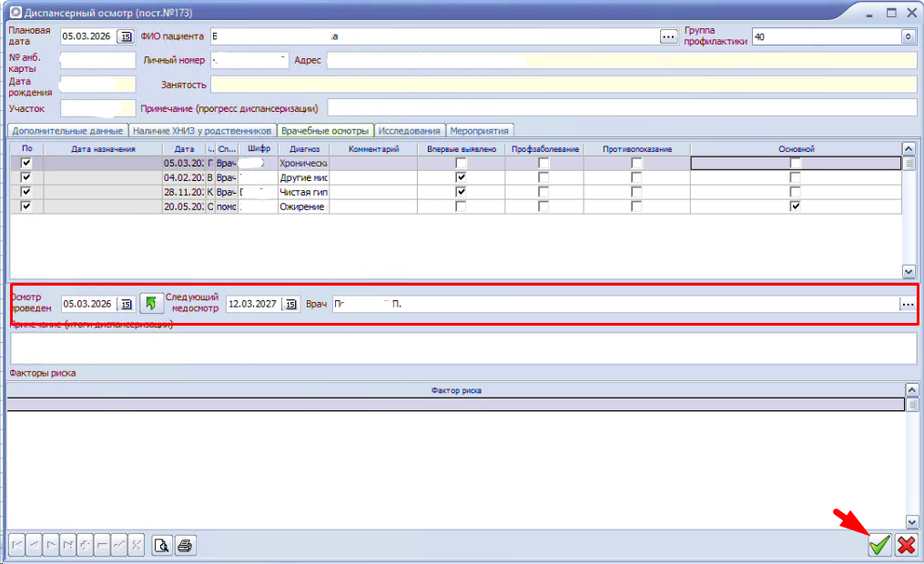Toggle Профзаболевание checkbox in Чистая гип row
Viewport: 924px width, 564px height.
click(x=543, y=192)
